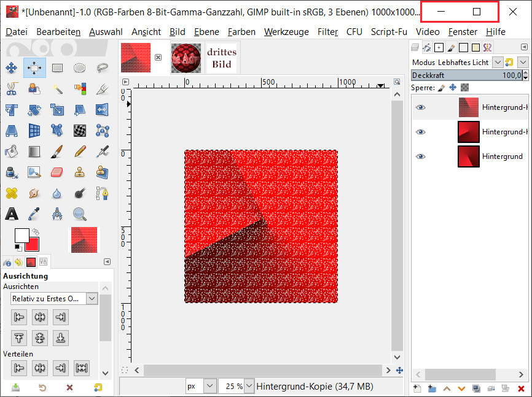The width and height of the screenshot is (532, 397).
Task: Open Relativ zu Erstes Objekt dropdown
Action: pyautogui.click(x=54, y=299)
